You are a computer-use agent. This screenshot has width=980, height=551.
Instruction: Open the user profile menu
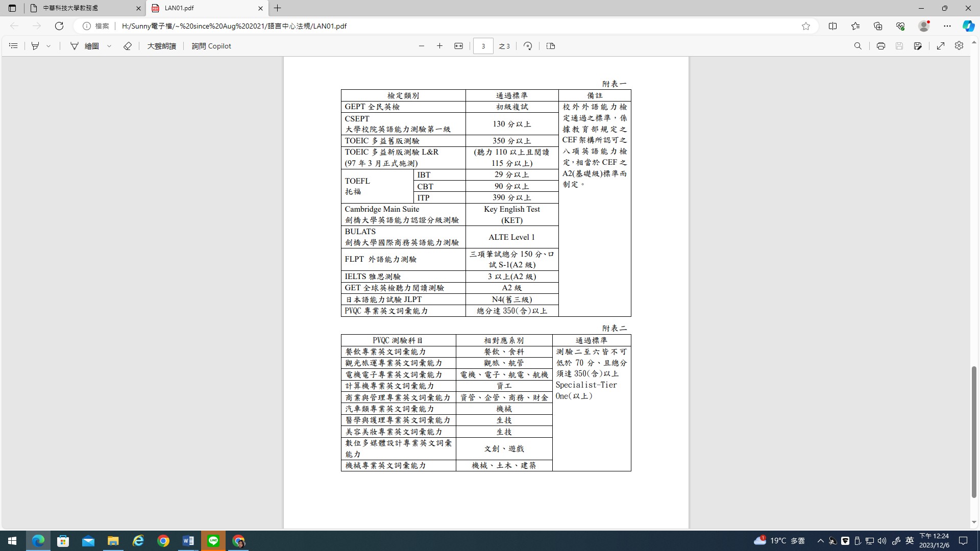pos(924,26)
